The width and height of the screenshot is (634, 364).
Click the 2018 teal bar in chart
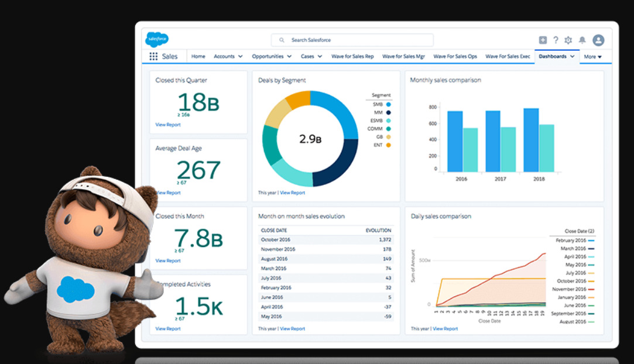546,148
